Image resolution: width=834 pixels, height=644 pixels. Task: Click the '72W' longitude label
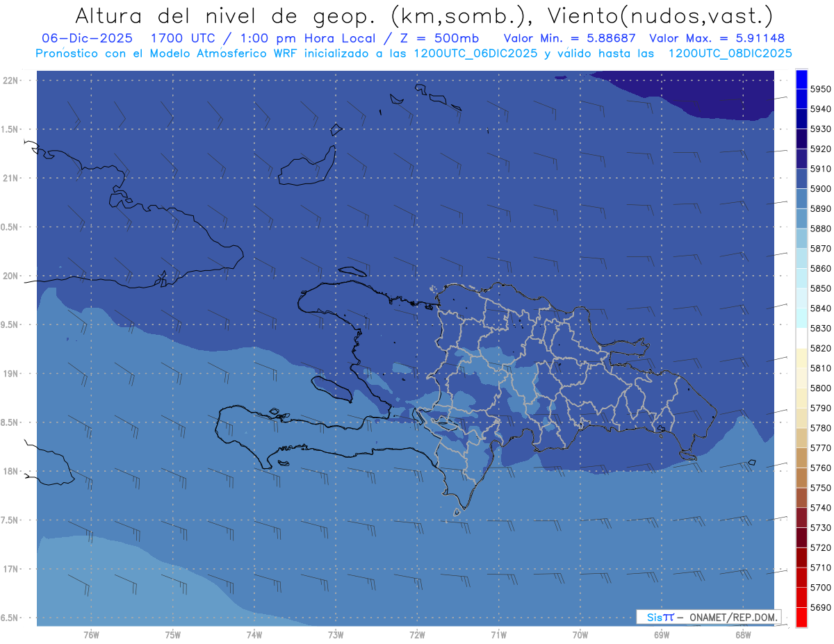(x=418, y=635)
